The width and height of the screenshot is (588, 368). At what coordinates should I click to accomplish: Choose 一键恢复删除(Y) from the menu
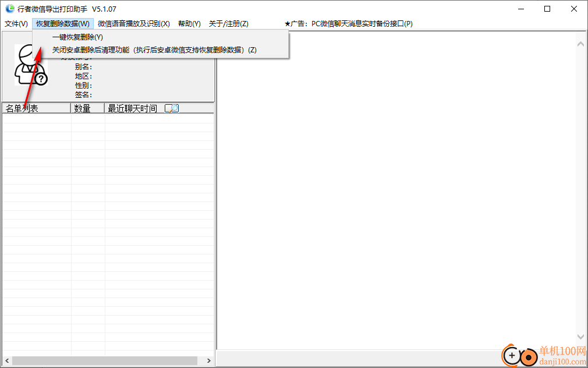click(x=77, y=37)
